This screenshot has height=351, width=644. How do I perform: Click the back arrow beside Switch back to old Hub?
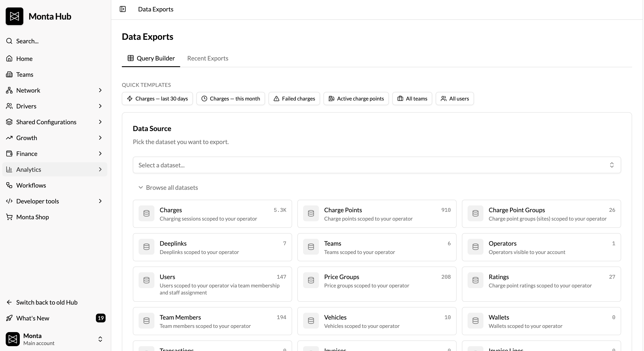tap(9, 302)
